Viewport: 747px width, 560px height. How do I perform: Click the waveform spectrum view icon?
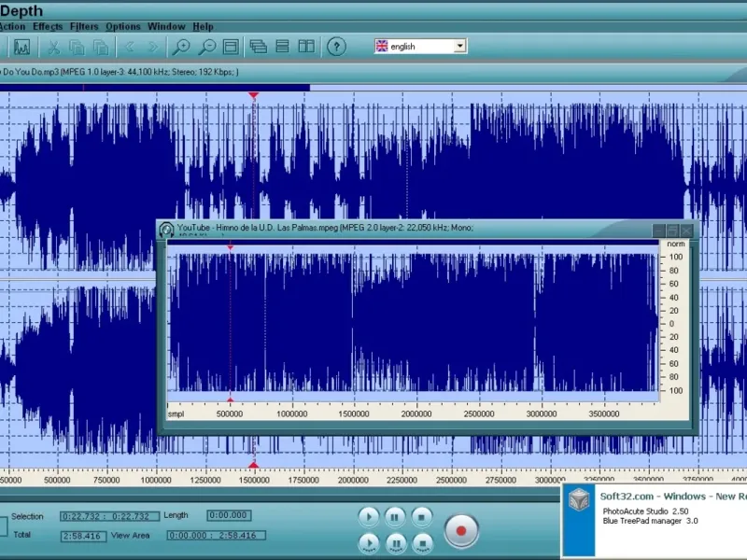pos(21,47)
